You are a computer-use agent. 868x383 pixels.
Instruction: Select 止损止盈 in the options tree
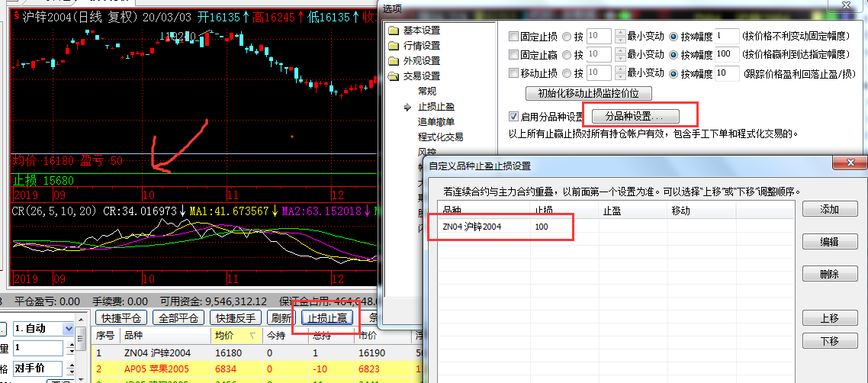point(436,107)
